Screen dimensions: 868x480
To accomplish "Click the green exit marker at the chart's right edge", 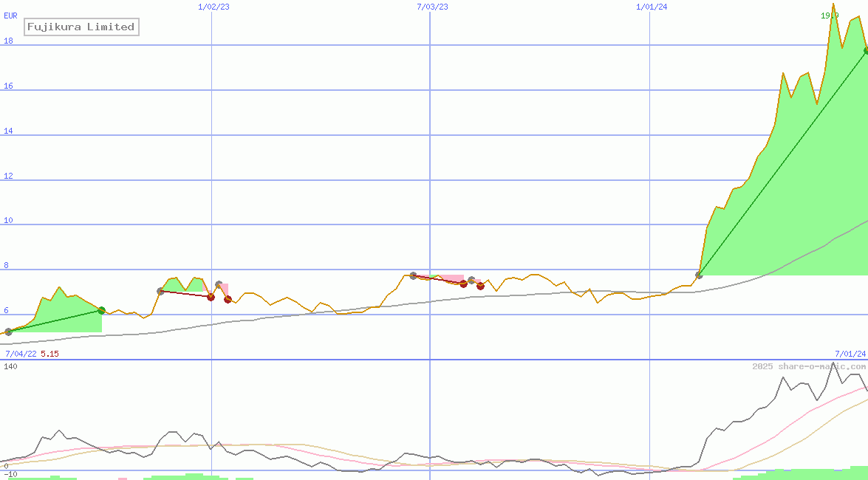I will 866,51.
